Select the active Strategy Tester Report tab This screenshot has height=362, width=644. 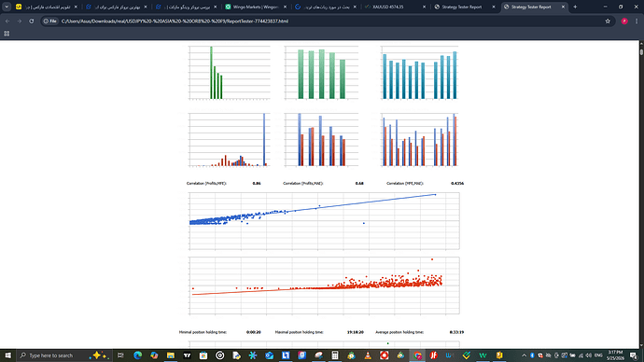pyautogui.click(x=534, y=7)
